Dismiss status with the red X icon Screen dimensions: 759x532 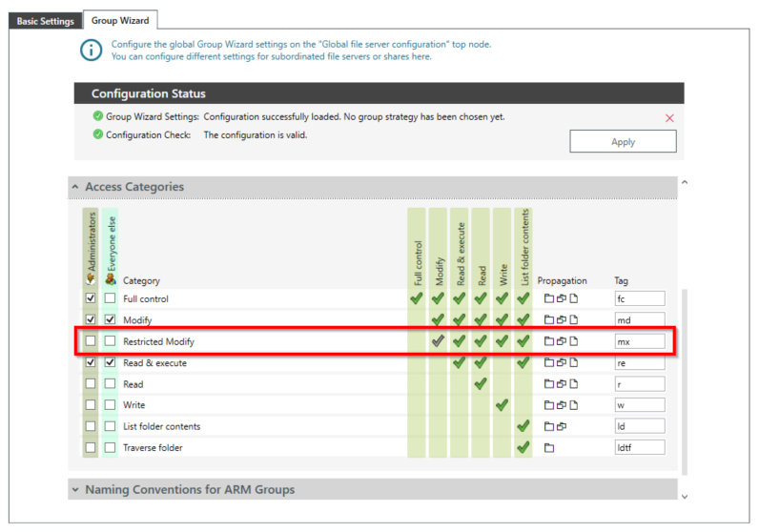pos(669,118)
